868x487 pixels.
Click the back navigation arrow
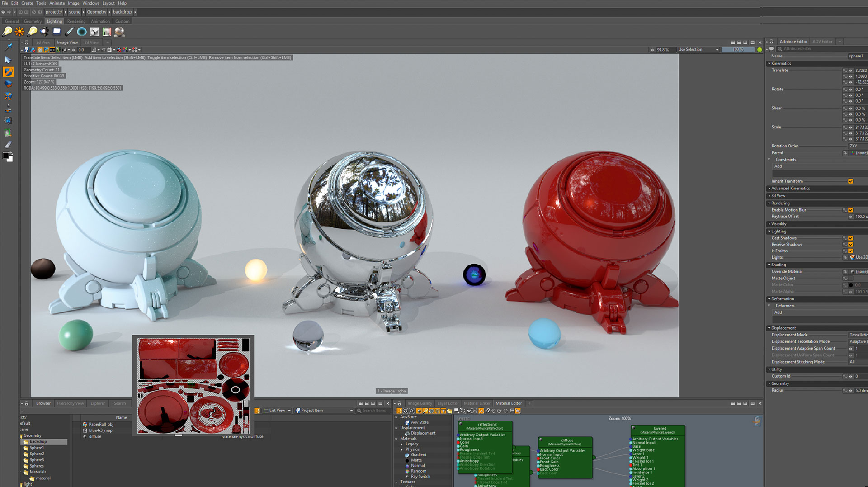pos(4,12)
